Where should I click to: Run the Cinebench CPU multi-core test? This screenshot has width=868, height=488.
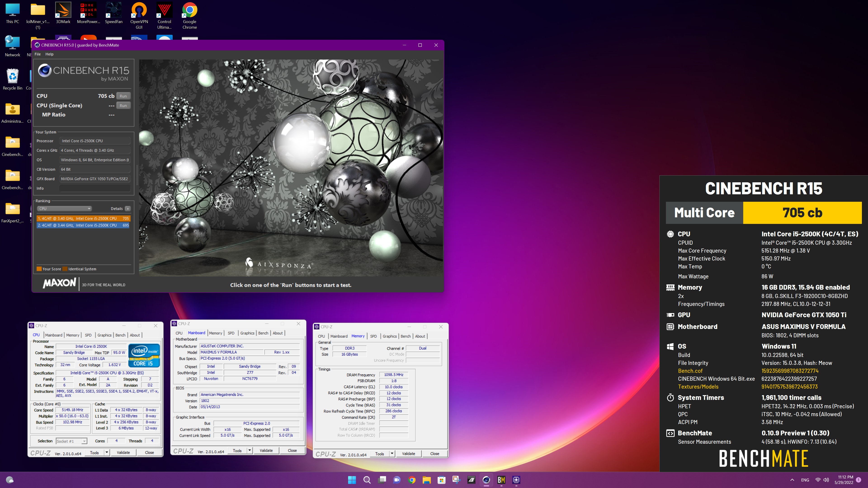(123, 96)
